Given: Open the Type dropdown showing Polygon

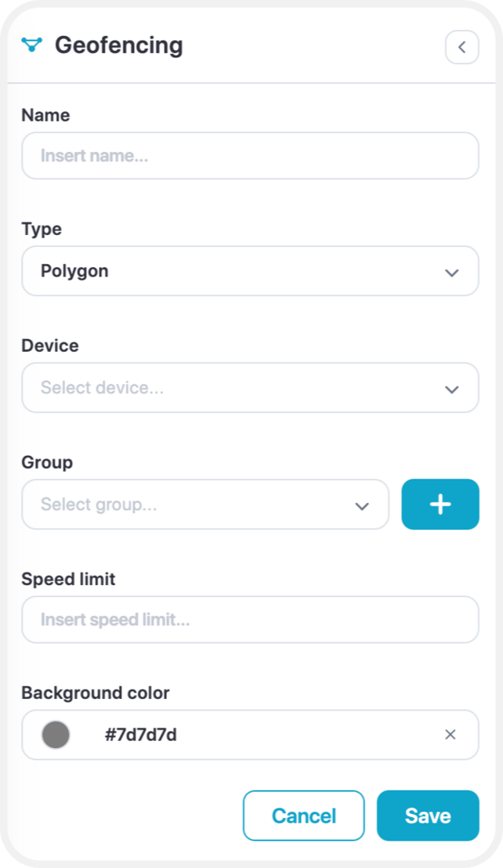Looking at the screenshot, I should tap(250, 271).
